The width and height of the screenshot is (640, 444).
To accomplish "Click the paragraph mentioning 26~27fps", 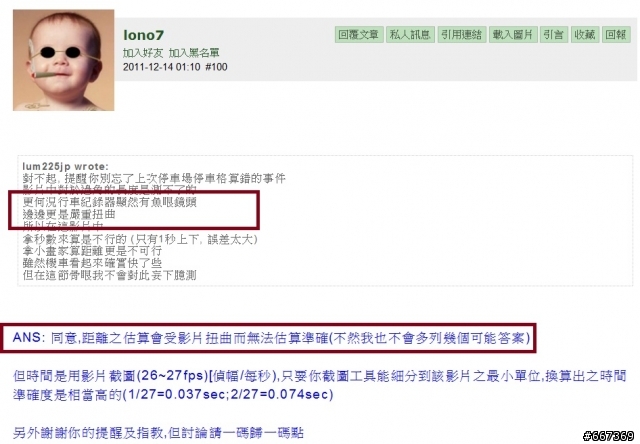I will 320,385.
